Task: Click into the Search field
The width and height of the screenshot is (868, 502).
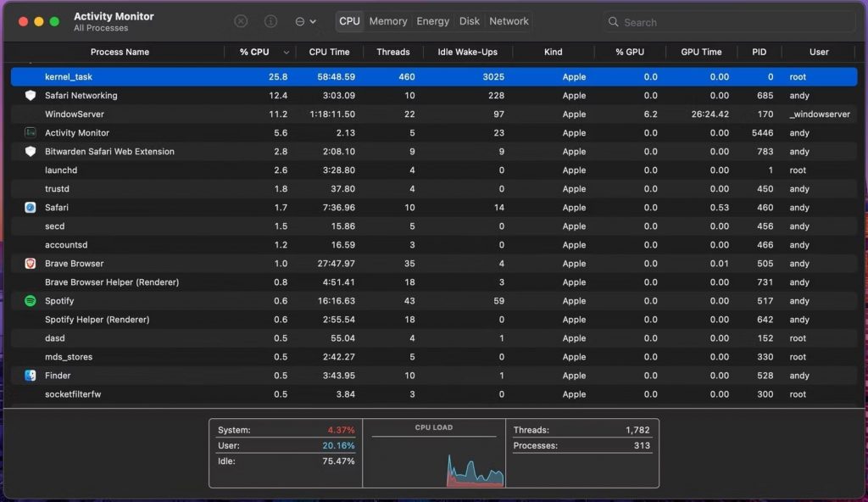Action: 729,22
